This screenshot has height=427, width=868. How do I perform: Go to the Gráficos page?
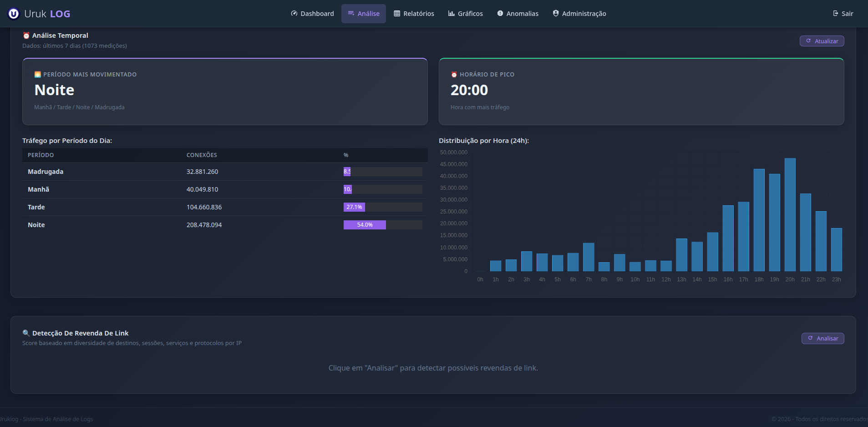point(465,14)
